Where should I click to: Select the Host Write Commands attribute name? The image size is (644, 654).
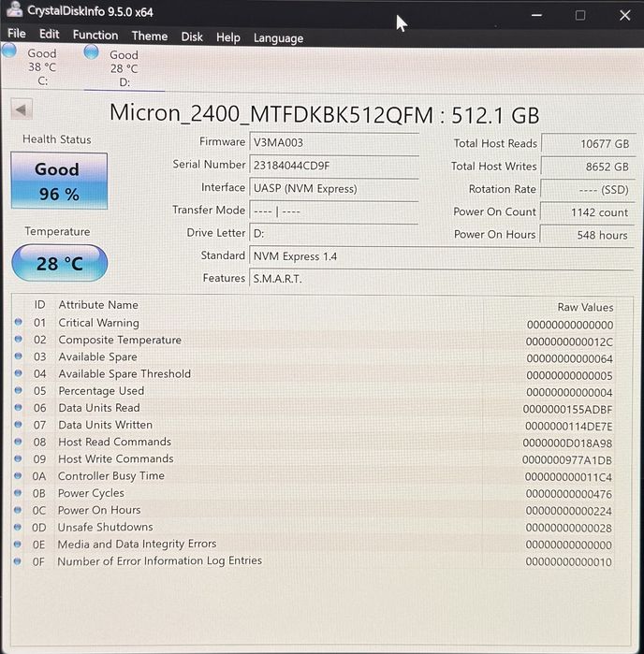[116, 458]
